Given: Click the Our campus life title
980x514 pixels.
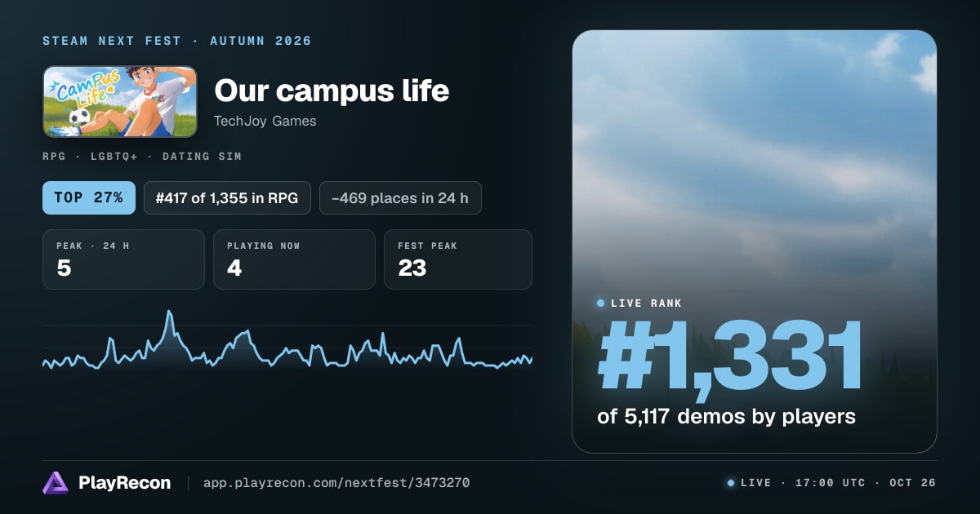Looking at the screenshot, I should pyautogui.click(x=332, y=91).
